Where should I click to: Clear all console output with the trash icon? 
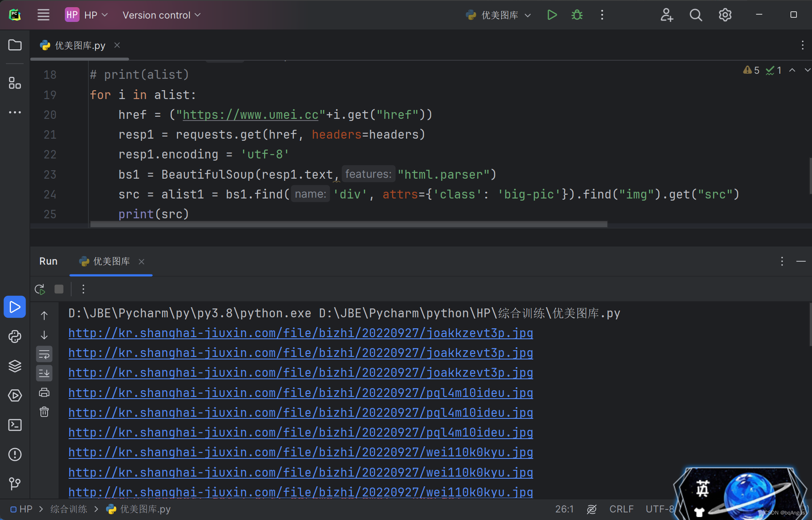pos(44,412)
